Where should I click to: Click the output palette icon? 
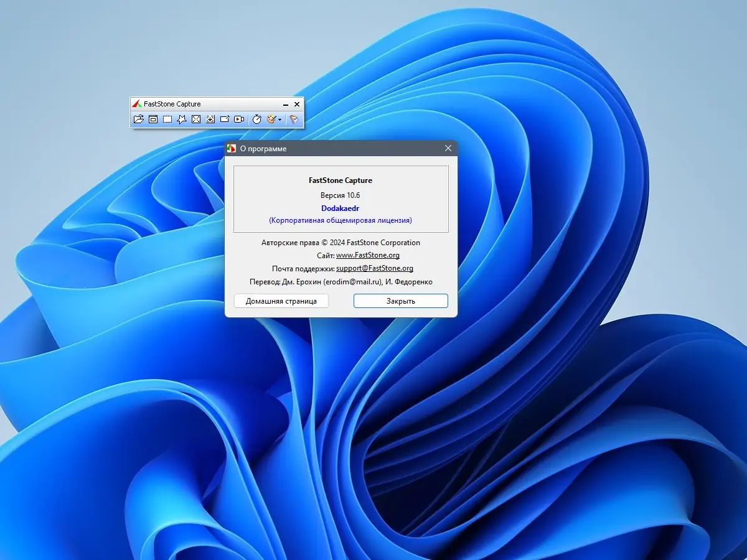pos(271,119)
